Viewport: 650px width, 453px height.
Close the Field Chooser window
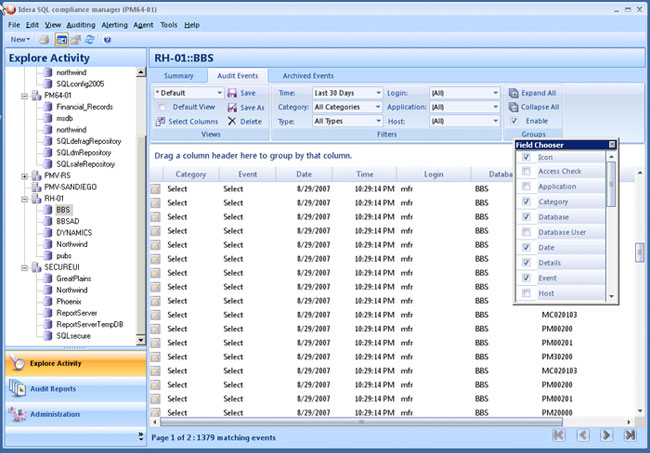point(612,145)
